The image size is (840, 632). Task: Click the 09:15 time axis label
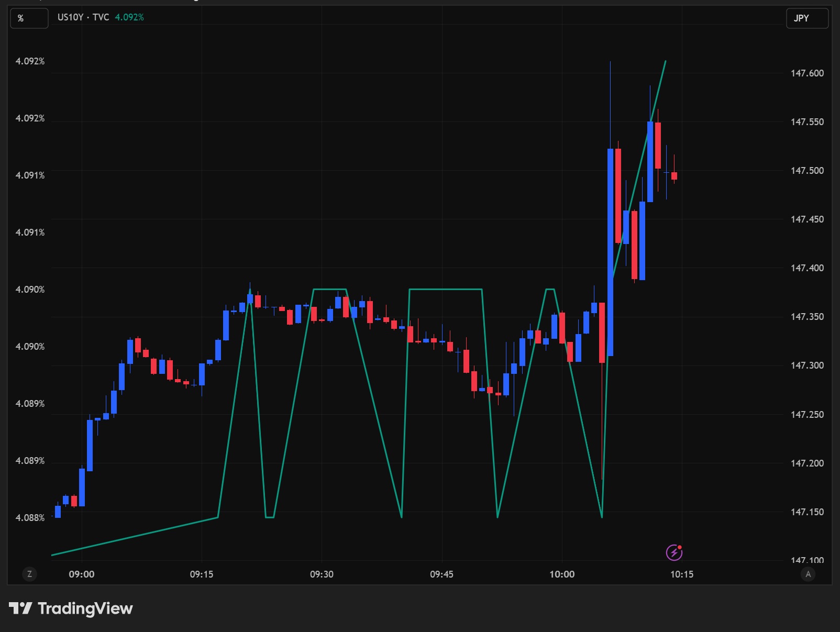[x=202, y=574]
